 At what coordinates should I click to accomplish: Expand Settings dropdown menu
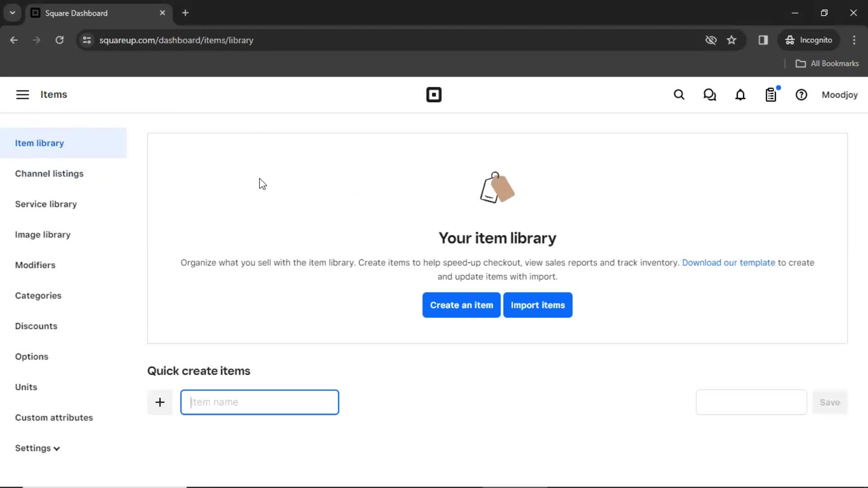tap(37, 447)
